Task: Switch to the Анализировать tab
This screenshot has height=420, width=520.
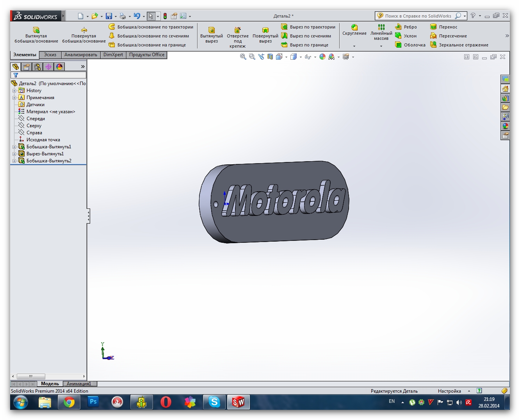Action: pyautogui.click(x=81, y=55)
